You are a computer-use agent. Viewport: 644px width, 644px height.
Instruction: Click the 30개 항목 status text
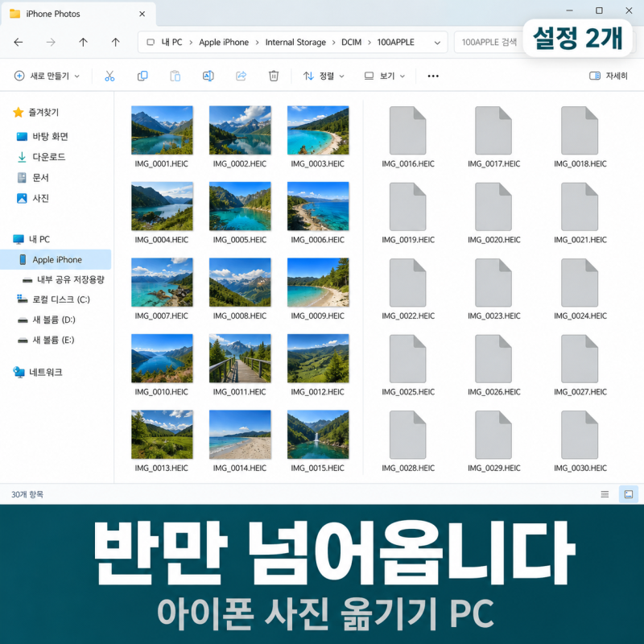[27, 494]
